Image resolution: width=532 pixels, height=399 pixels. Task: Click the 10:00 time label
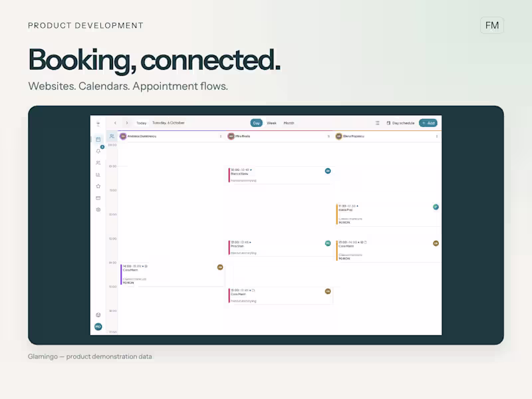point(112,166)
